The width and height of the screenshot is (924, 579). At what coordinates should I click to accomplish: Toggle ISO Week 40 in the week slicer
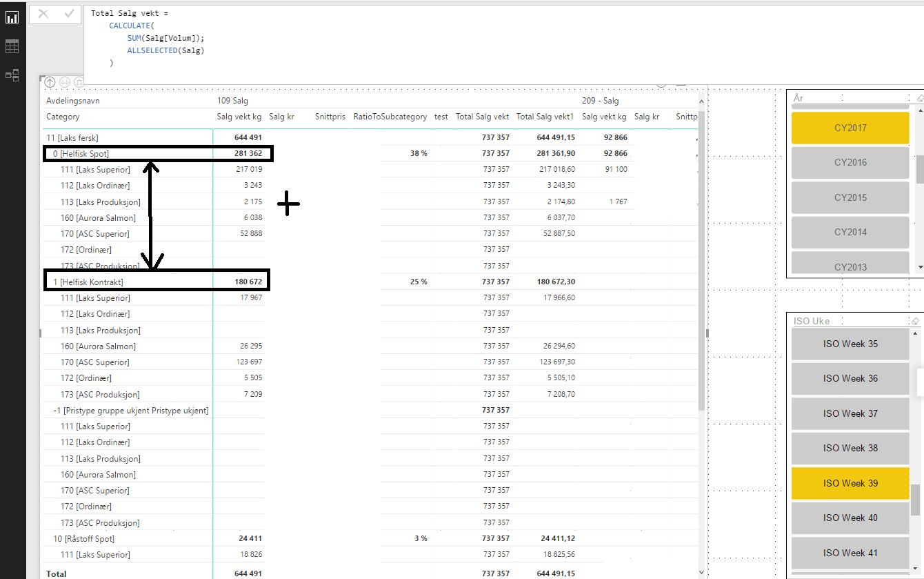(x=850, y=518)
